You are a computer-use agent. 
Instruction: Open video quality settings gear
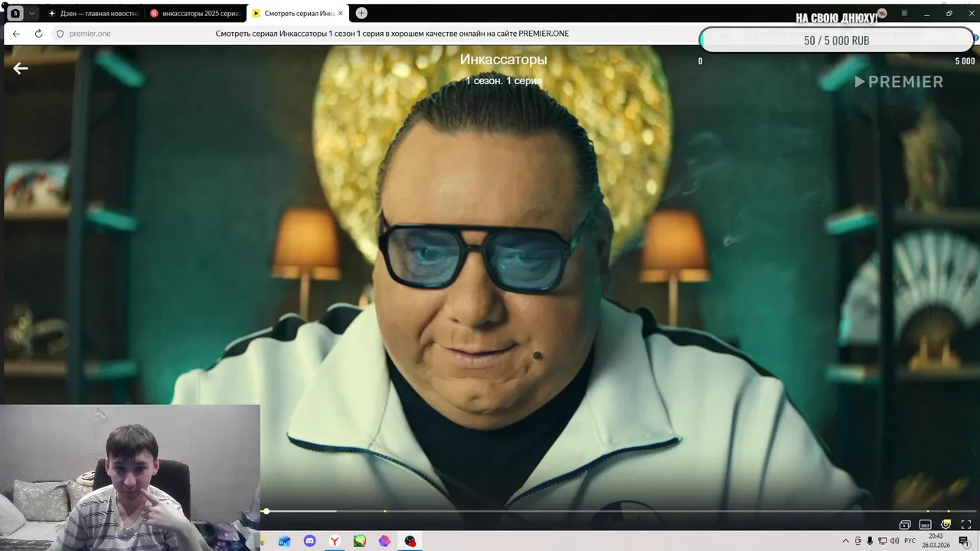pyautogui.click(x=946, y=524)
